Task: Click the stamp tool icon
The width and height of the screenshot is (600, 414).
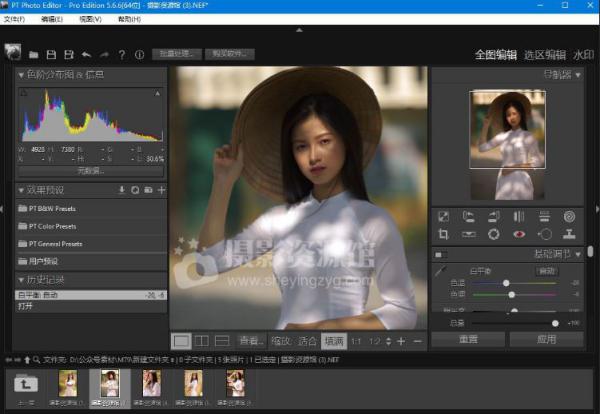Action: (569, 234)
